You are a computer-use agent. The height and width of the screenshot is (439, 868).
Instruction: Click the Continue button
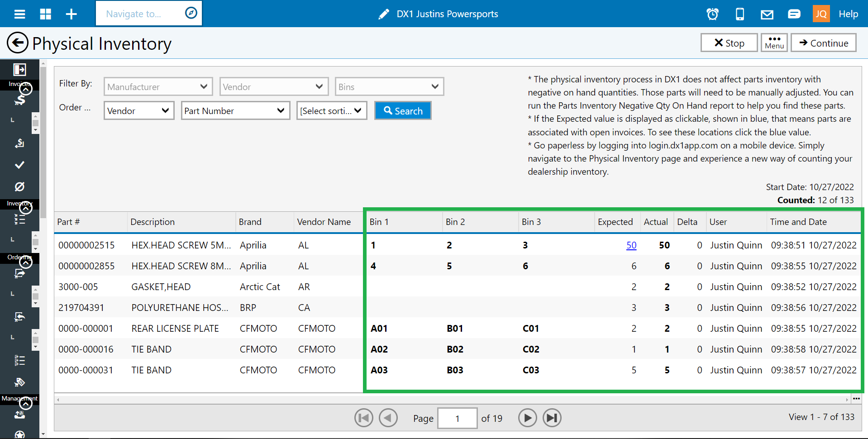click(824, 43)
